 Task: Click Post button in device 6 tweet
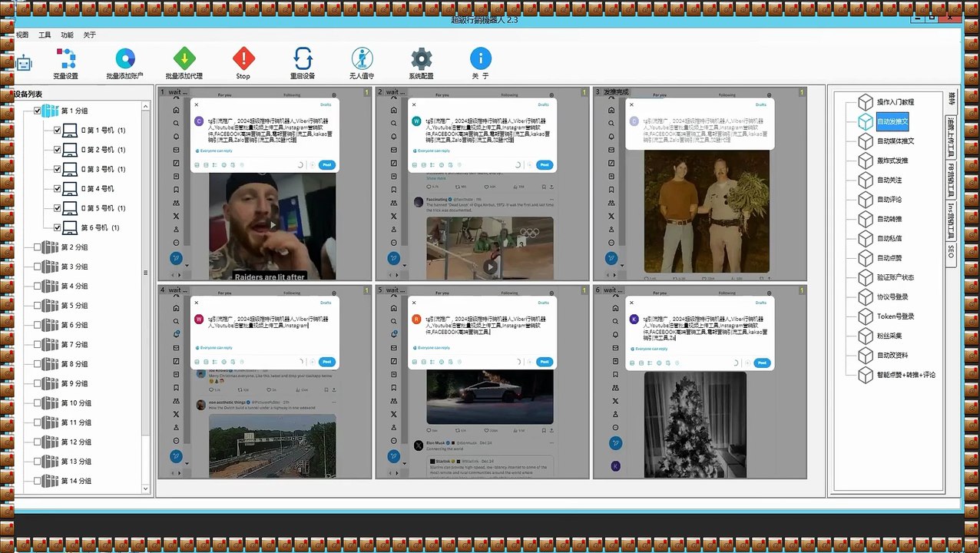pos(762,363)
